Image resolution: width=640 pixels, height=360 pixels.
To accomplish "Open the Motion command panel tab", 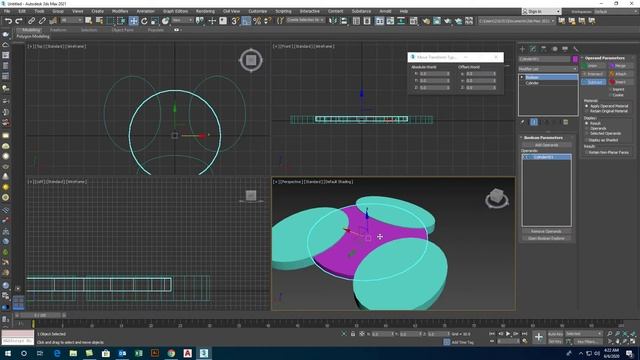I will pos(554,49).
